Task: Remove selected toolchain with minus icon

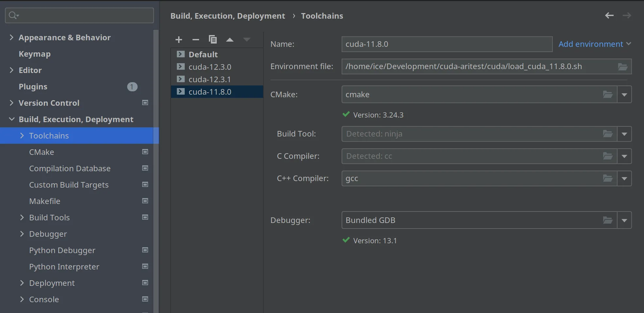Action: 196,40
